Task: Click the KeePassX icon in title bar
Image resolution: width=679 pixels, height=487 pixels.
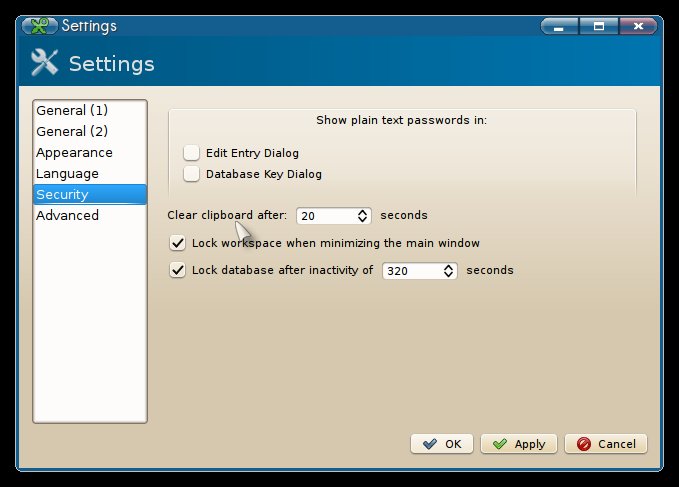Action: point(39,26)
